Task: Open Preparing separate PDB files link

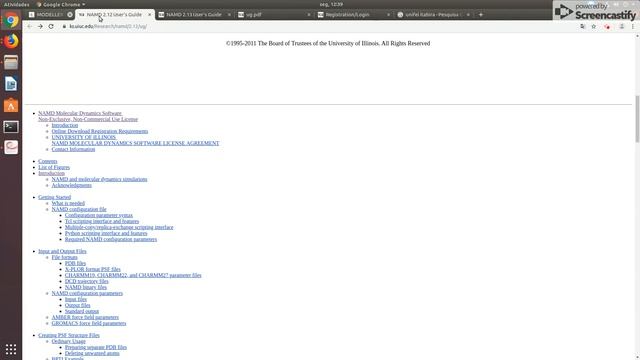Action: point(96,347)
